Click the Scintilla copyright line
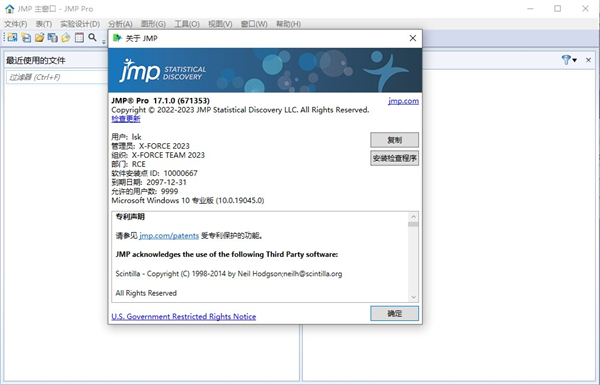Screen dimensions: 600x385 tap(229, 274)
